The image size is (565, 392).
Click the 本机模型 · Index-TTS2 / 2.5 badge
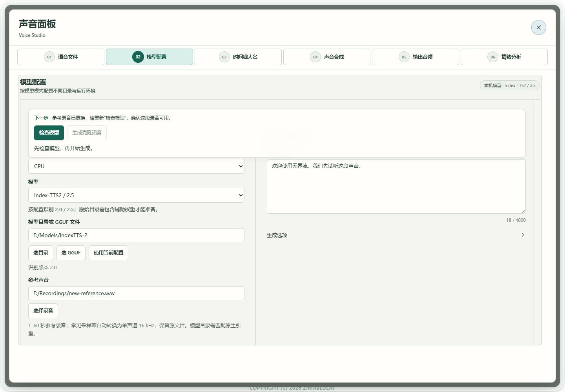510,85
